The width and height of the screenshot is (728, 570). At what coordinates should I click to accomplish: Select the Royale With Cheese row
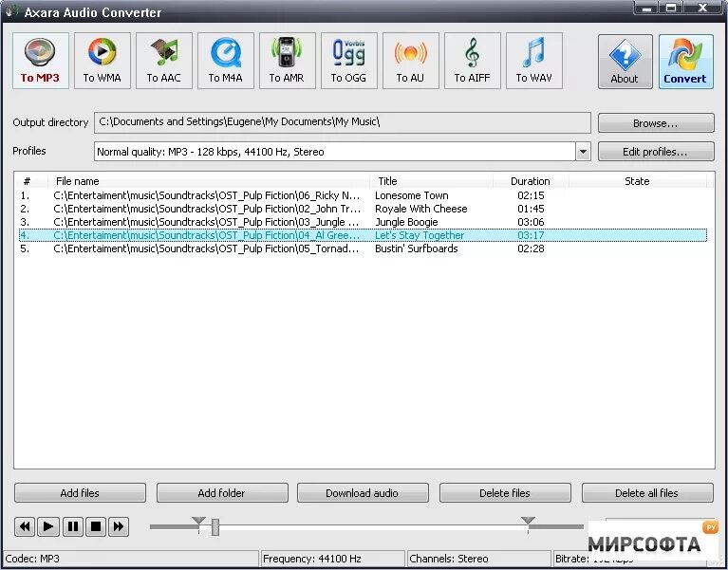point(363,209)
